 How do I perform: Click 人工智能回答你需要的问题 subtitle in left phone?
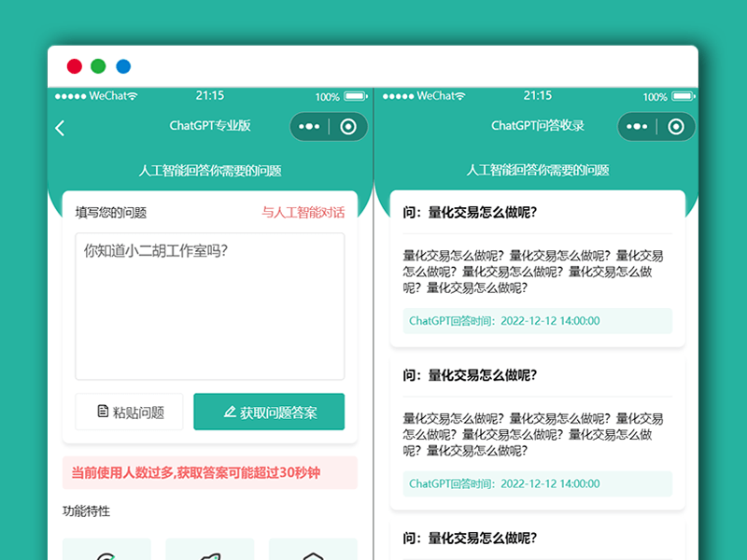click(x=210, y=171)
